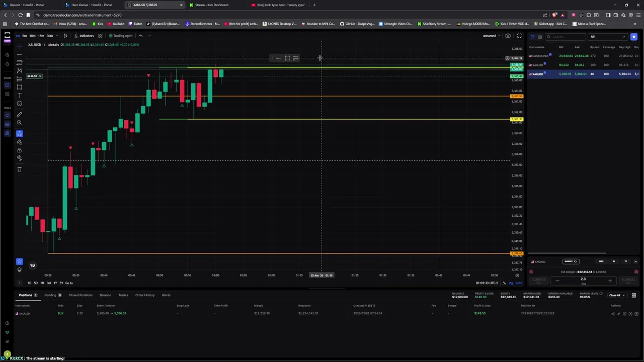Open the candlestick chart type selector

pyautogui.click(x=65, y=36)
